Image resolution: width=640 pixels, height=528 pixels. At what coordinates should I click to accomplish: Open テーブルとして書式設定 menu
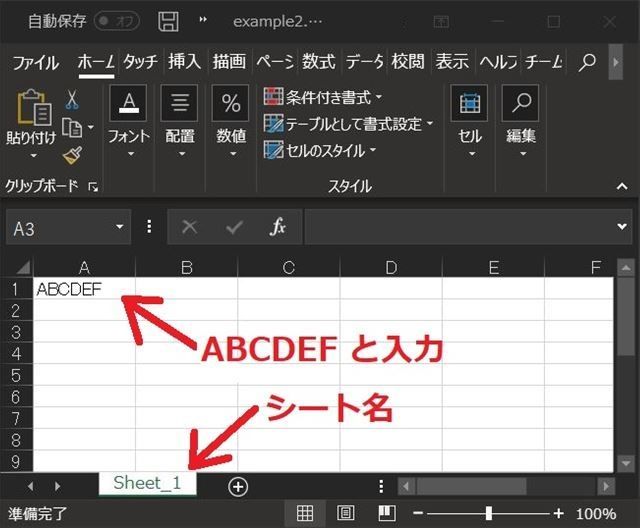click(x=348, y=124)
